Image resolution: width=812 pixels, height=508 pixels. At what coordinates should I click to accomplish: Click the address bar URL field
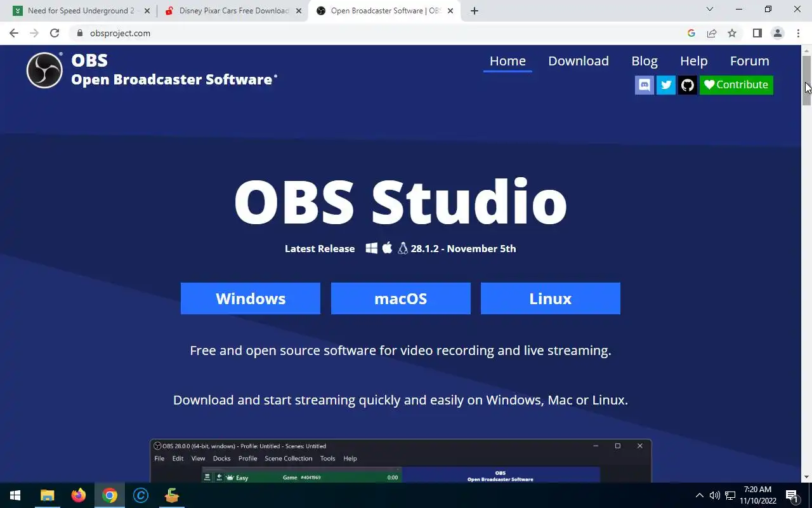click(x=381, y=33)
